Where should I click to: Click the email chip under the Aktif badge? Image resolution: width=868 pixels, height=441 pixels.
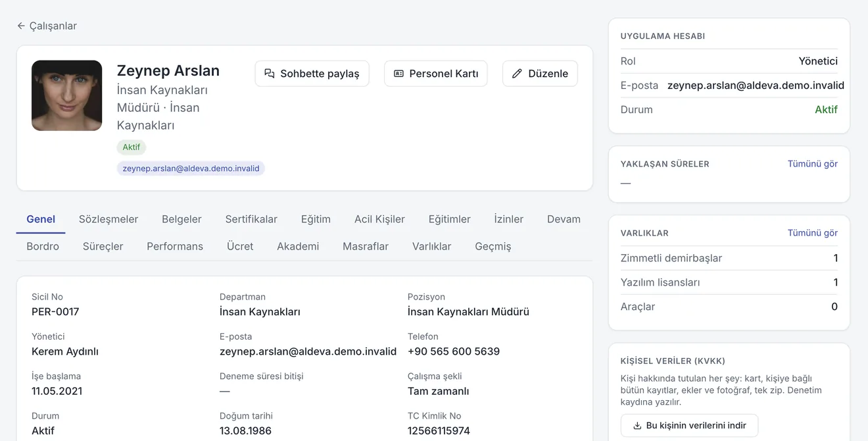[x=191, y=169]
